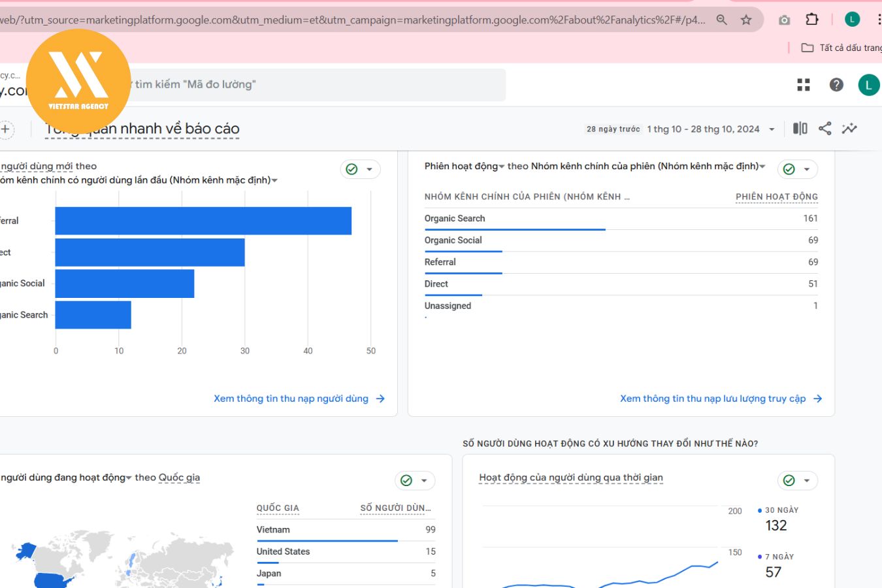882x588 pixels.
Task: Open the camera screenshot extension icon
Action: [784, 20]
